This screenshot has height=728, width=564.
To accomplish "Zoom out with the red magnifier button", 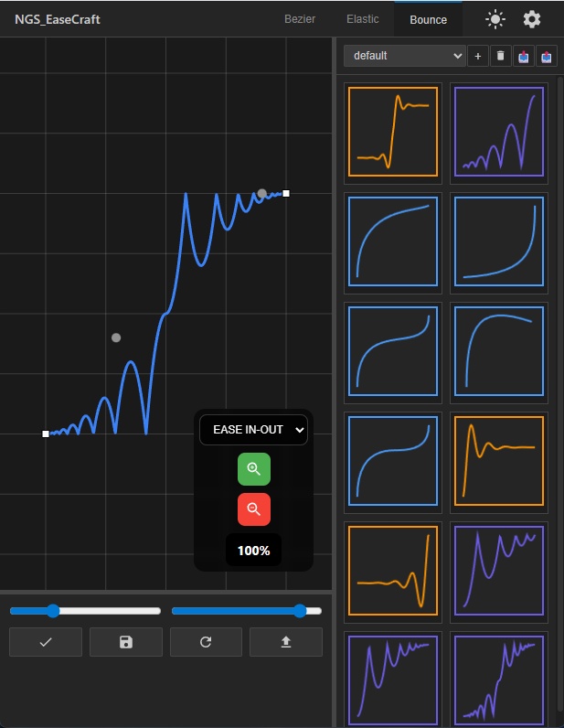I will point(254,509).
